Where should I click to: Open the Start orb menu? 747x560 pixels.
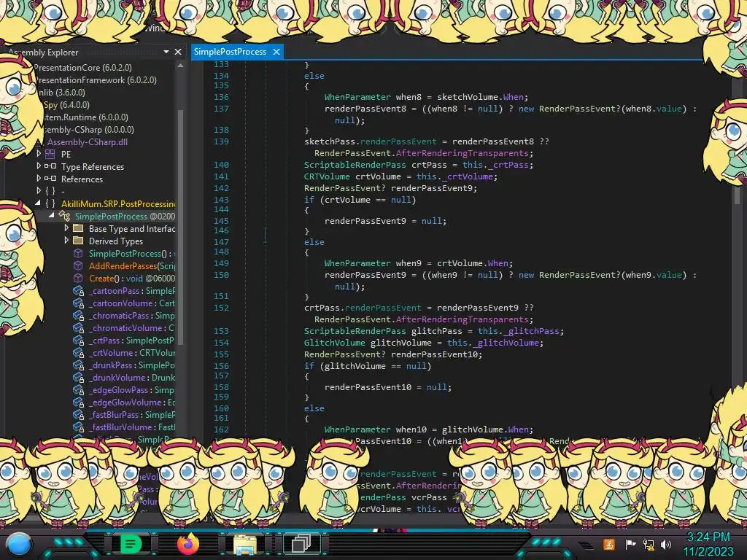19,544
